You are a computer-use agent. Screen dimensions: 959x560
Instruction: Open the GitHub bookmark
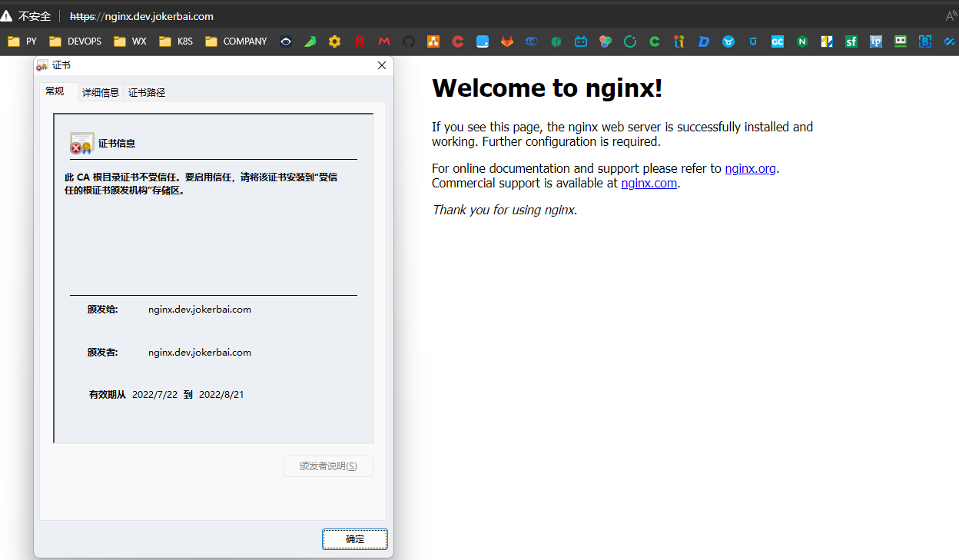point(409,41)
